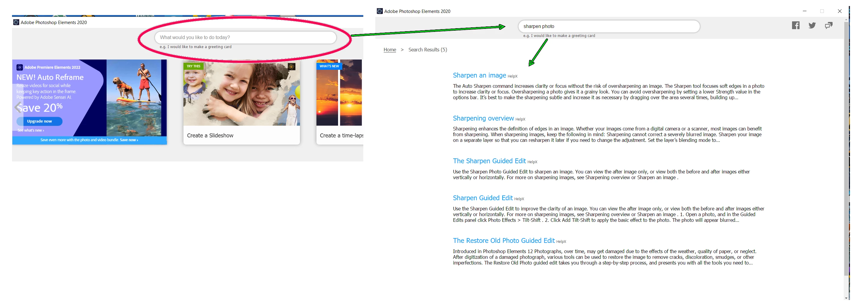Screen dimensions: 868x306
Task: Click the scroll-down arrow at the scrollbar bottom
Action: point(846,298)
